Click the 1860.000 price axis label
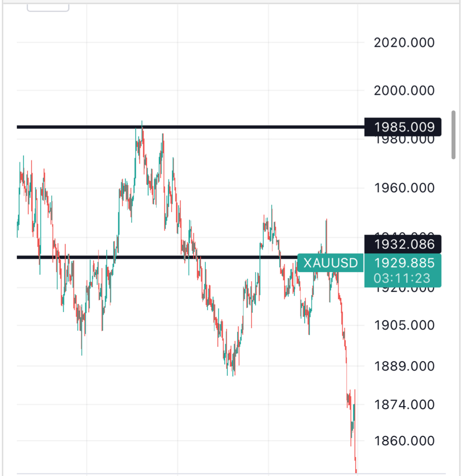The width and height of the screenshot is (463, 476). pyautogui.click(x=404, y=440)
